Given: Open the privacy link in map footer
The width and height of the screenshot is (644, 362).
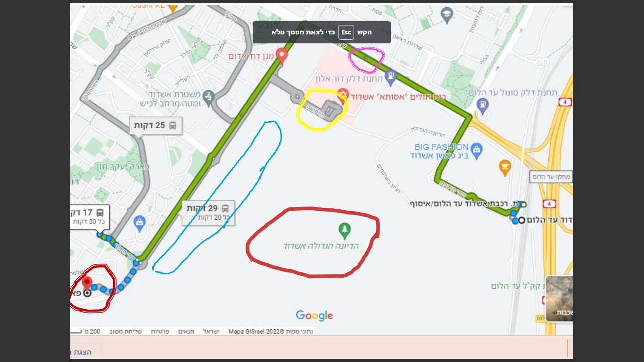Looking at the screenshot, I should coord(160,331).
